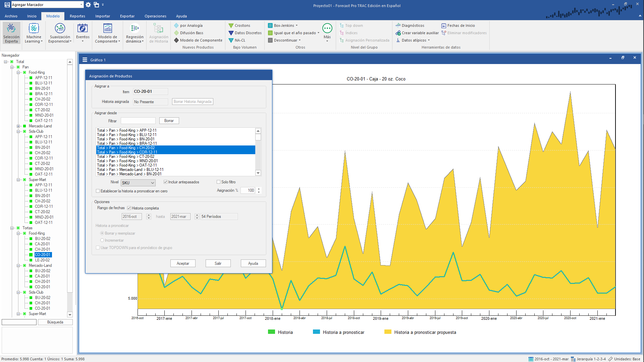Collapse the Tortas tree node
This screenshot has width=644, height=362.
tap(12, 228)
